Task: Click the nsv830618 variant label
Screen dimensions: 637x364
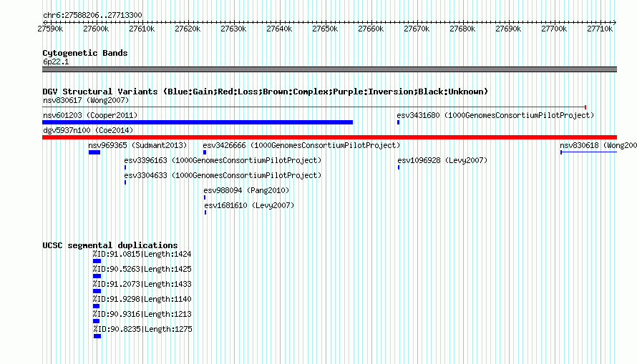Action: coord(598,145)
